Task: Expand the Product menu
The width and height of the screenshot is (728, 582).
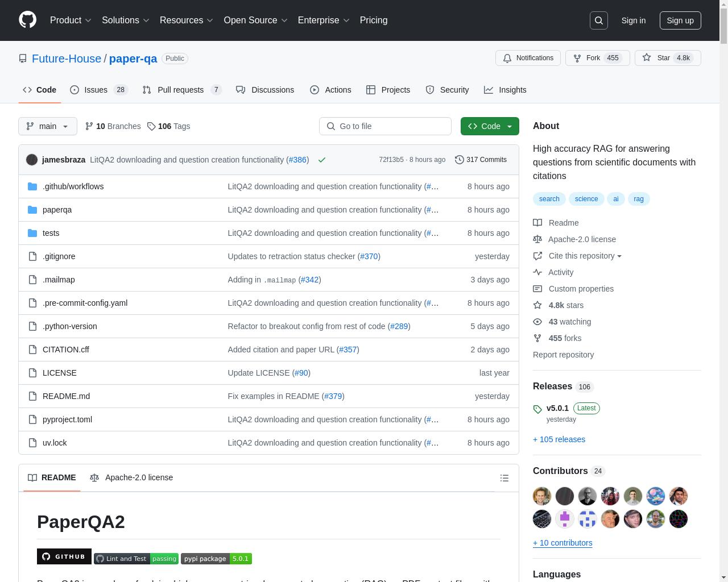Action: click(71, 20)
